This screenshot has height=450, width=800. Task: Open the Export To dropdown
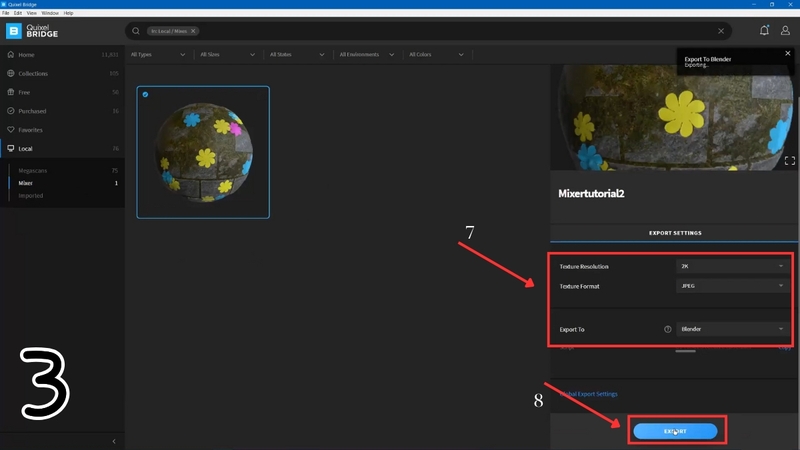733,329
